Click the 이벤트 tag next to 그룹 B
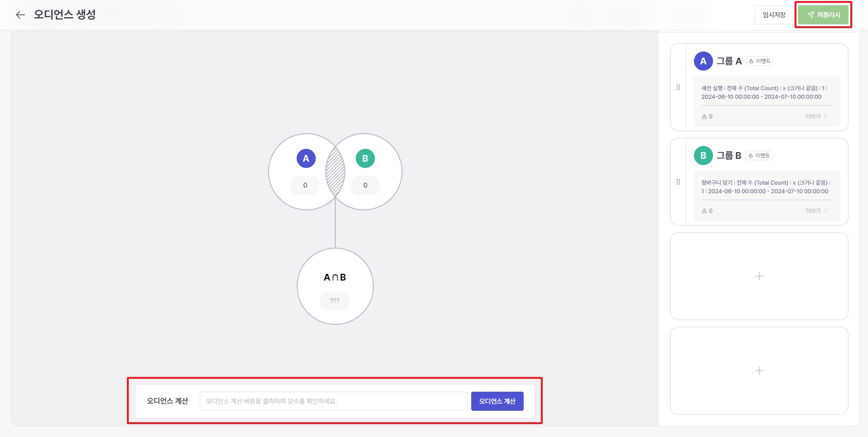The image size is (868, 437). pos(759,156)
